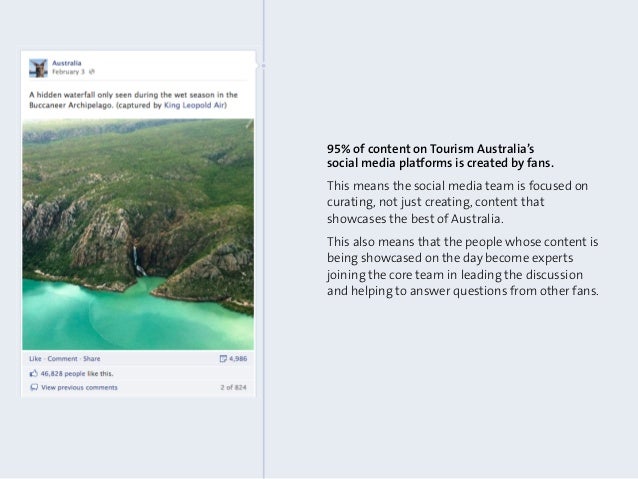Open the February 3 post timestamp
638x479 pixels.
click(x=68, y=72)
